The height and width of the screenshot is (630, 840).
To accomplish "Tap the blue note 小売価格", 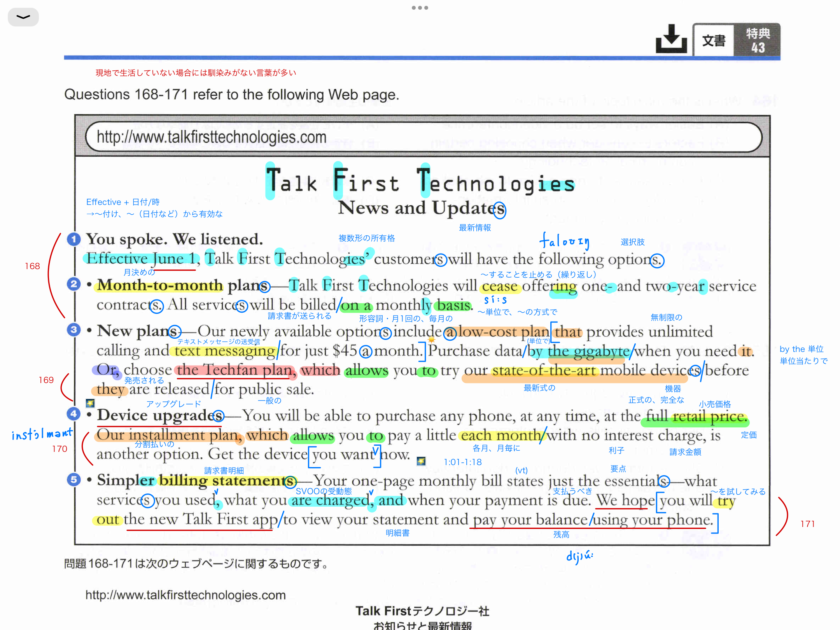I will click(x=715, y=404).
